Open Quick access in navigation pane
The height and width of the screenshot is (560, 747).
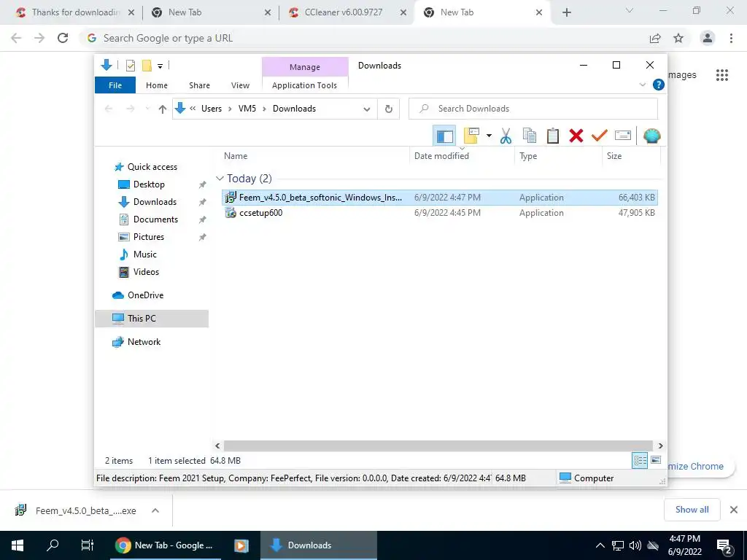pos(152,167)
